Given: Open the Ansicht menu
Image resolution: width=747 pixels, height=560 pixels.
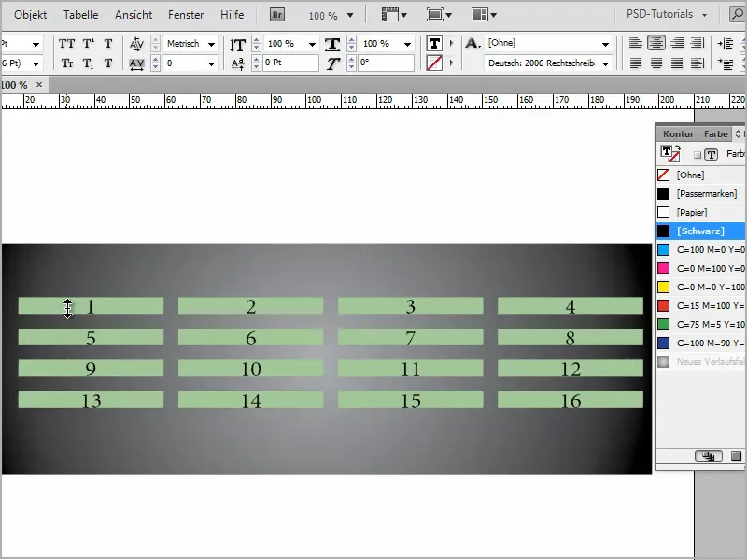Looking at the screenshot, I should coord(134,15).
